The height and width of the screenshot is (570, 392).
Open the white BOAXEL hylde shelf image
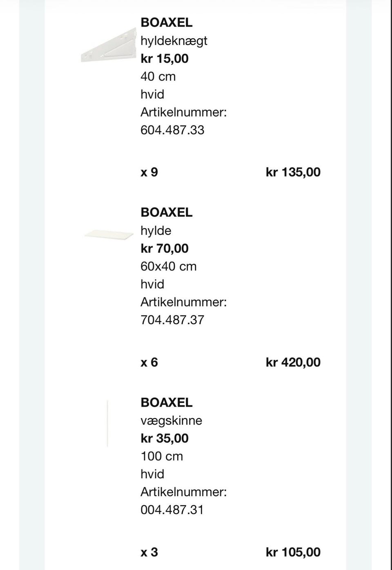pos(109,235)
